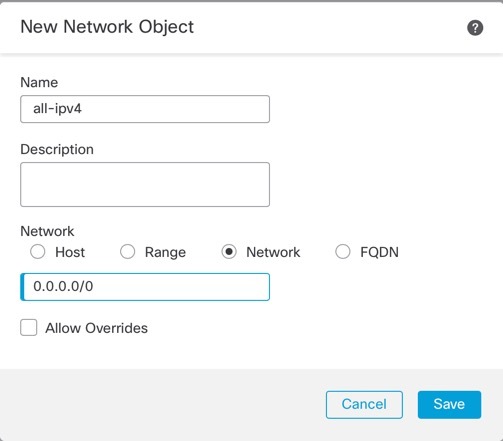Click the Network section heading label
503x441 pixels.
coord(47,231)
